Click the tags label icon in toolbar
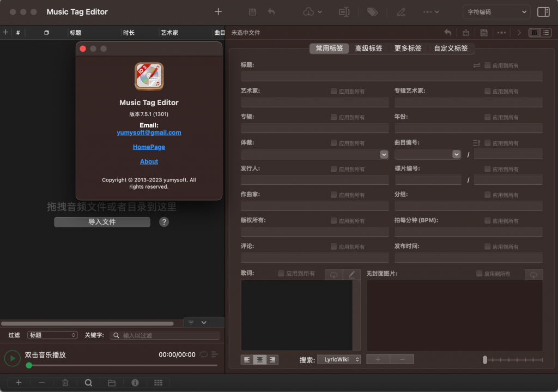Screen dimensions: 558x392 (x=373, y=11)
